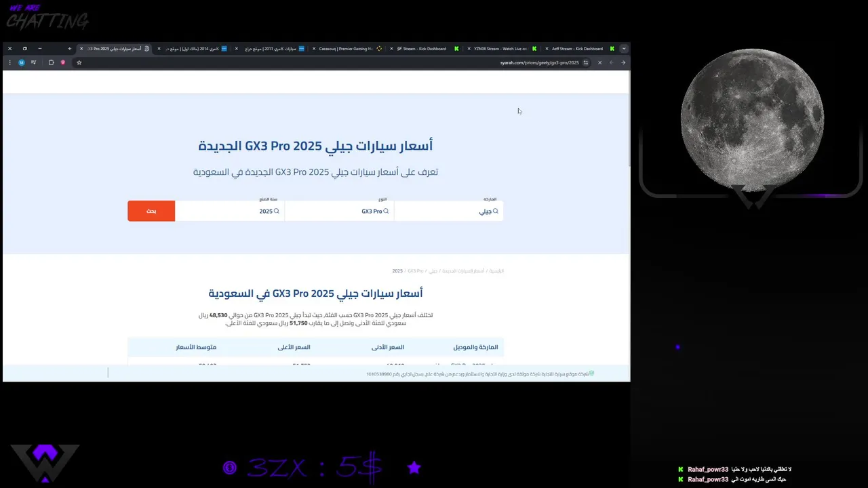Click the browser forward arrow
This screenshot has height=488, width=868.
[623, 62]
